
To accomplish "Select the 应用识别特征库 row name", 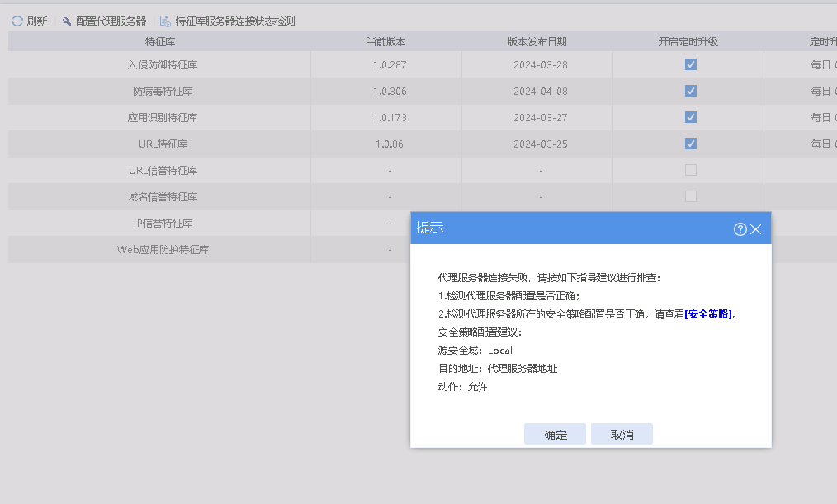I will [x=163, y=117].
